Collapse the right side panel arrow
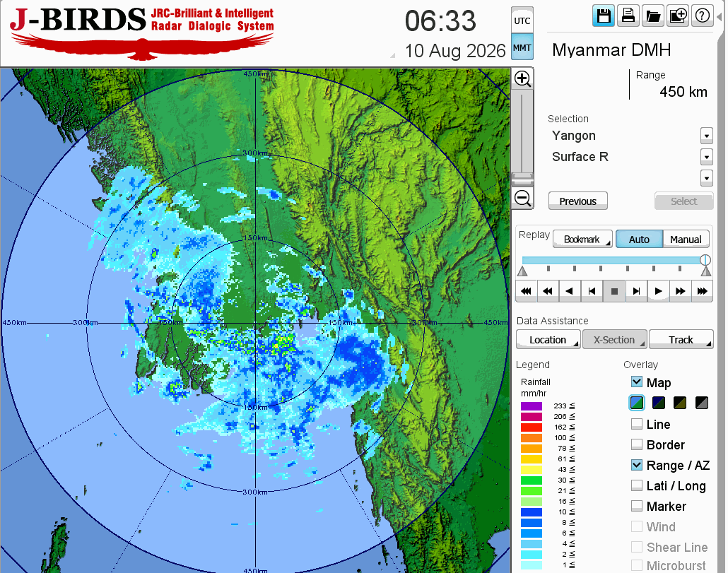The image size is (728, 573). click(x=720, y=16)
